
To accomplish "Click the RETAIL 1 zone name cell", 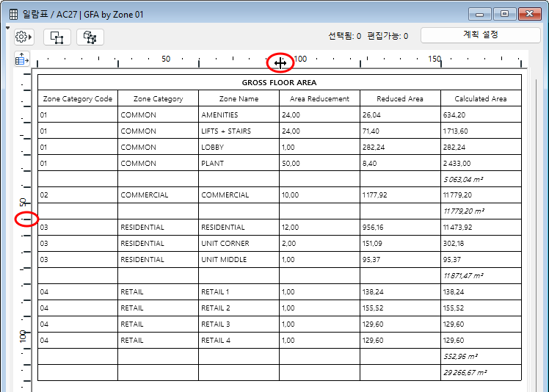I will click(239, 291).
